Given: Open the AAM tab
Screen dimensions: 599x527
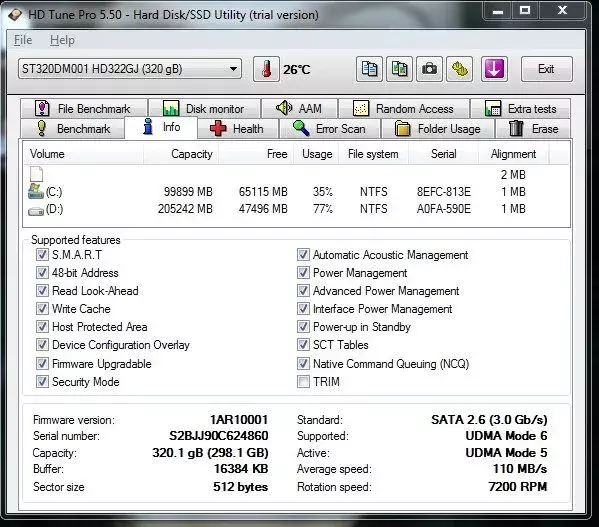Looking at the screenshot, I should click(300, 108).
